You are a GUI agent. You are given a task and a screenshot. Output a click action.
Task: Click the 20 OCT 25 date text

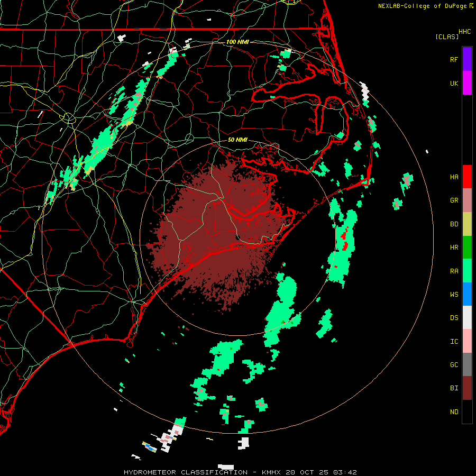click(308, 472)
